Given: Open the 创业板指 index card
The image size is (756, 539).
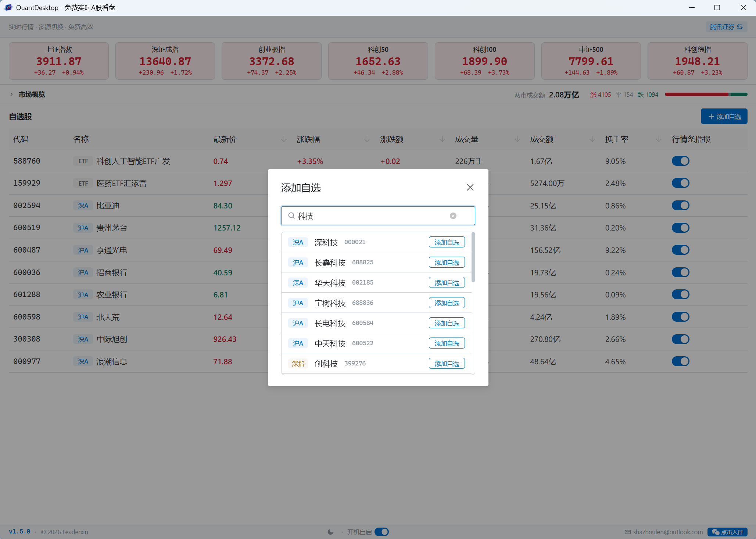Looking at the screenshot, I should pyautogui.click(x=272, y=61).
